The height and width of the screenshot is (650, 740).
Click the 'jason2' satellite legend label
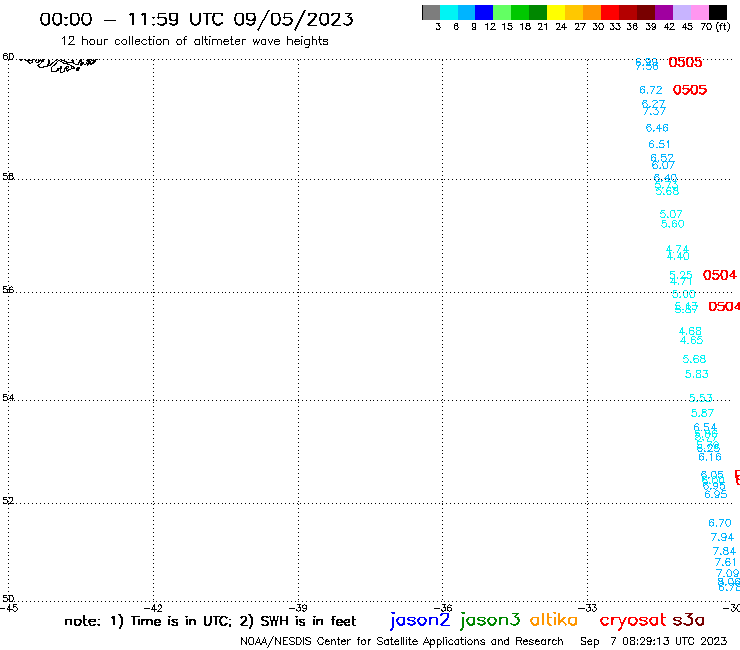click(420, 620)
